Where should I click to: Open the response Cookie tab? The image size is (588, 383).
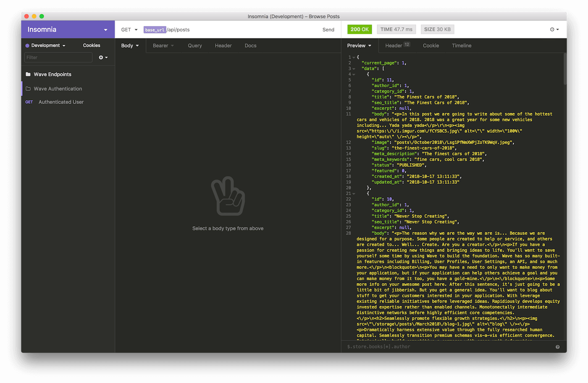(430, 46)
